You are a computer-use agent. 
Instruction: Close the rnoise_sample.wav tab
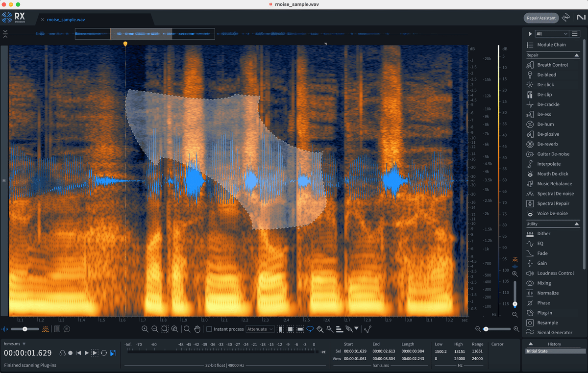tap(43, 20)
